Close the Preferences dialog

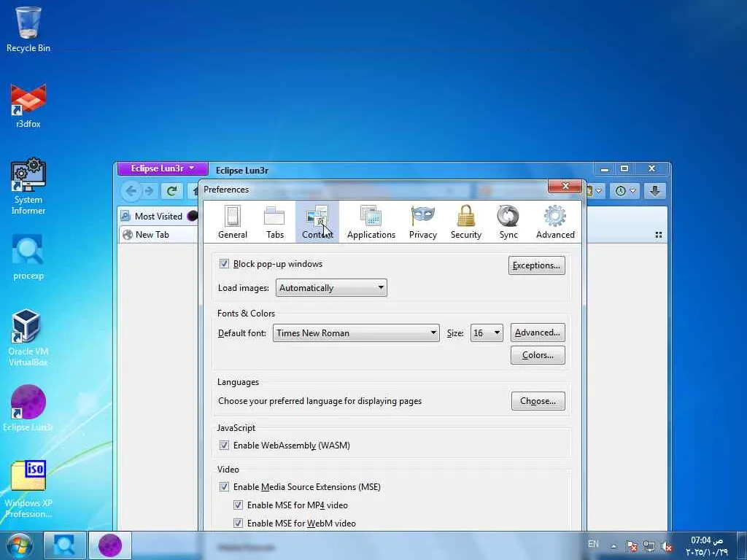(565, 186)
